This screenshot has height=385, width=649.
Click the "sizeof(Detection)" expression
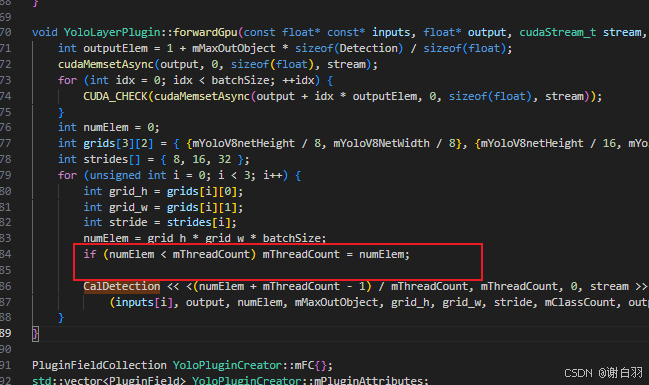point(349,48)
